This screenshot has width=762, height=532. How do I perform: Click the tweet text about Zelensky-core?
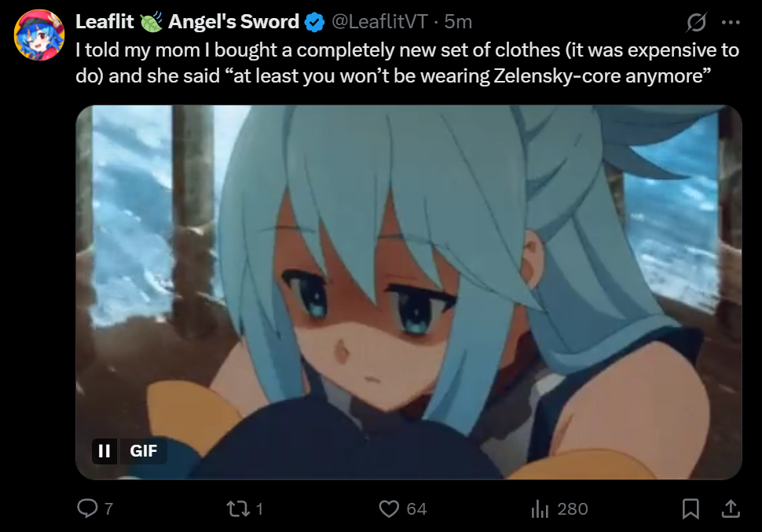click(x=407, y=63)
